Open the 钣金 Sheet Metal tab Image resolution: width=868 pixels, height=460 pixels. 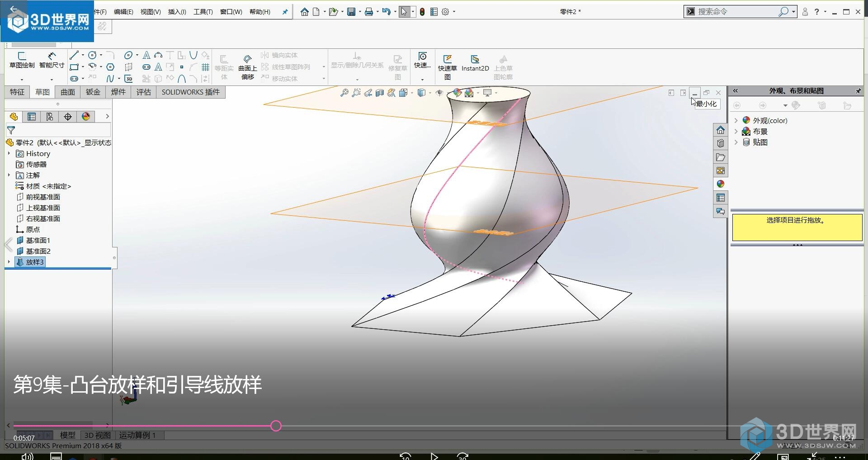[93, 92]
